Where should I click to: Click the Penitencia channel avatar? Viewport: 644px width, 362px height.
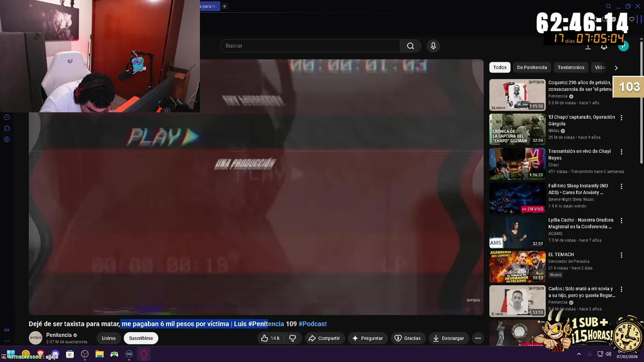pos(35,338)
